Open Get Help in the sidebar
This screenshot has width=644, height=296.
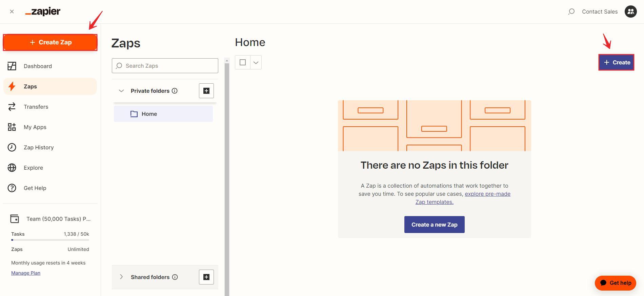pos(50,188)
